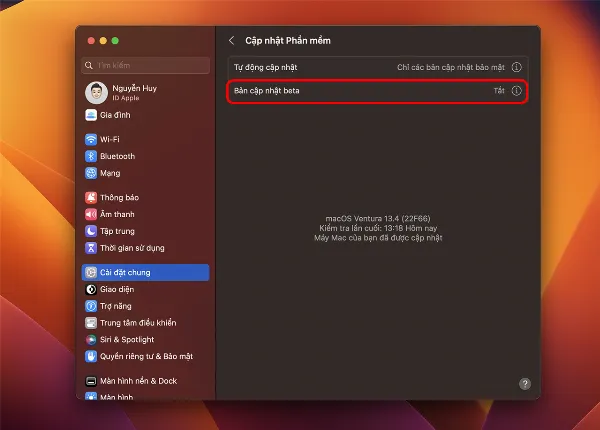Select Wi-Fi label in sidebar
Image resolution: width=600 pixels, height=430 pixels.
pos(110,139)
